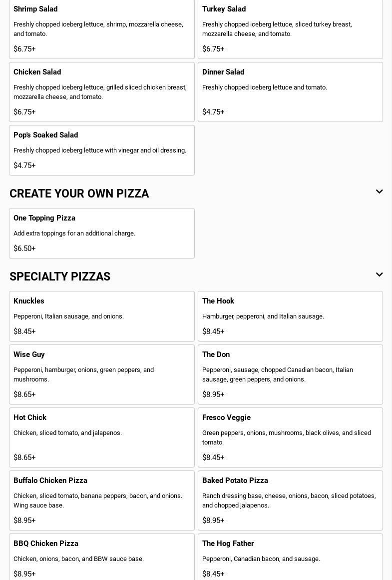Open the Shrimp Salad item

101,29
